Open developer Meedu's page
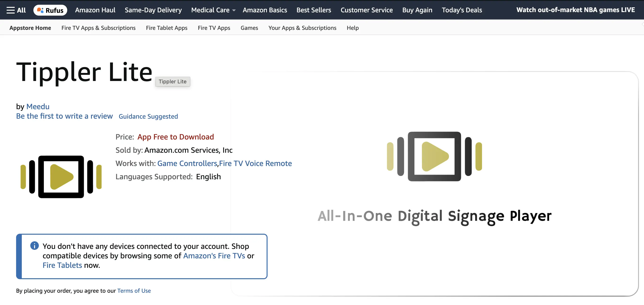Viewport: 644px width, 305px height. tap(38, 107)
